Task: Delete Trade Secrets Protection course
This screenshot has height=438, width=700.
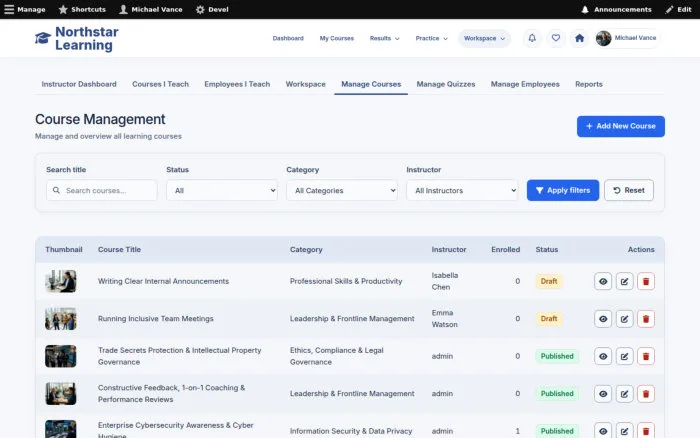Action: pos(646,356)
